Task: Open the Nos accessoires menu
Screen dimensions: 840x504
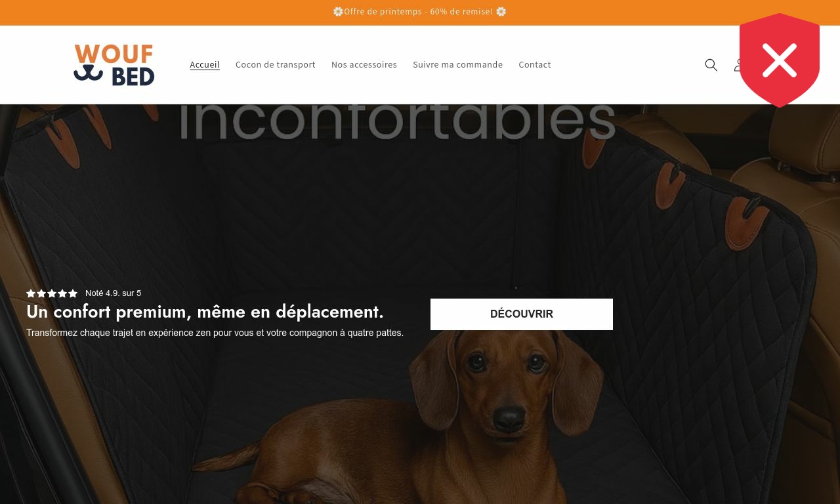Action: click(364, 64)
